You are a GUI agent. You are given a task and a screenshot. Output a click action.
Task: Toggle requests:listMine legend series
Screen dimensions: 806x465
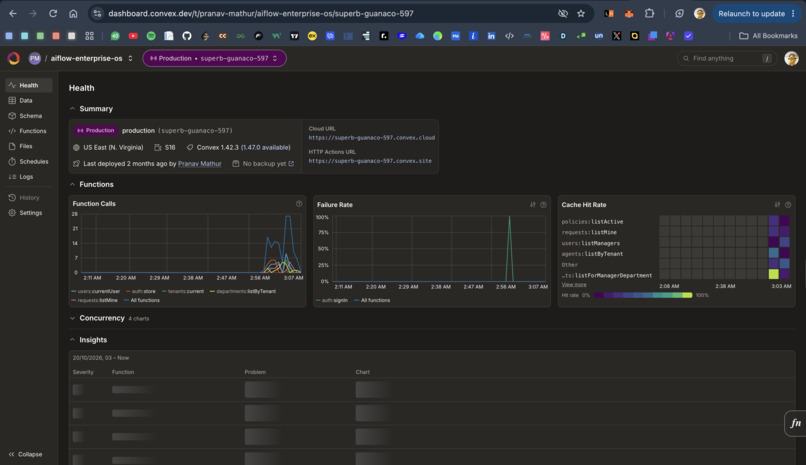coord(95,301)
